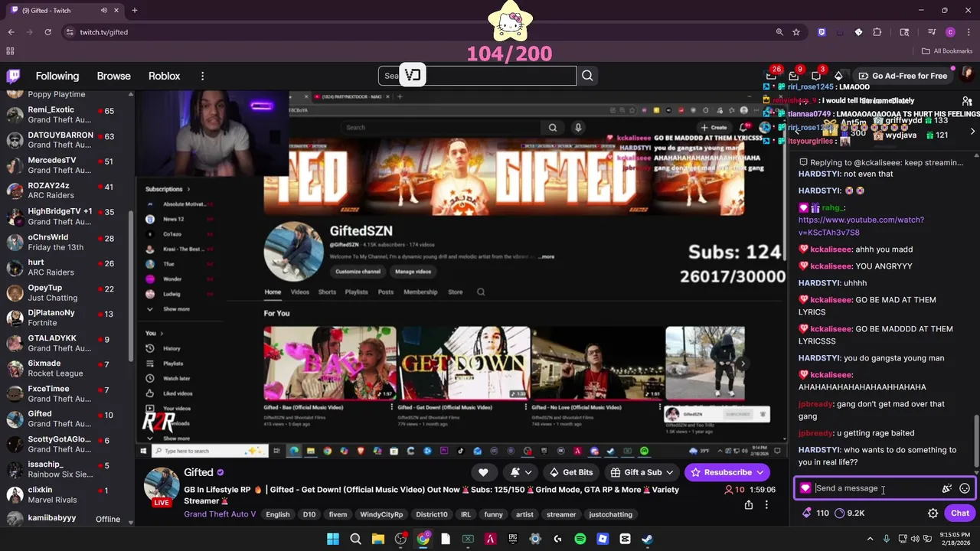Open chat settings gear icon

pyautogui.click(x=933, y=514)
